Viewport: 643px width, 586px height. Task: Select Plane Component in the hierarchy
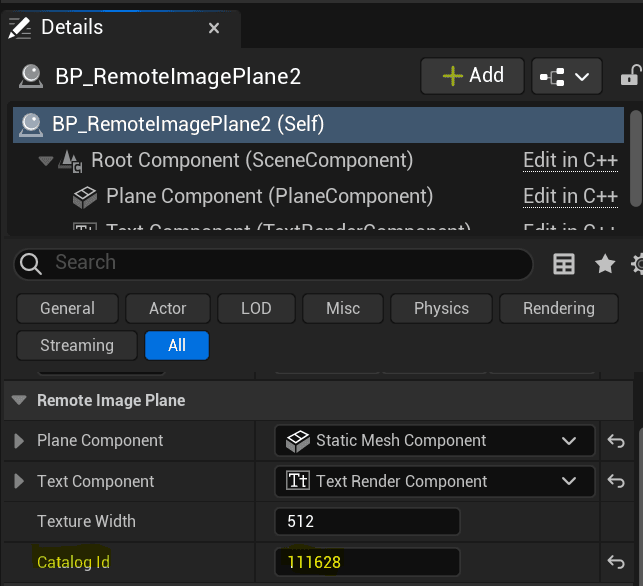point(269,196)
